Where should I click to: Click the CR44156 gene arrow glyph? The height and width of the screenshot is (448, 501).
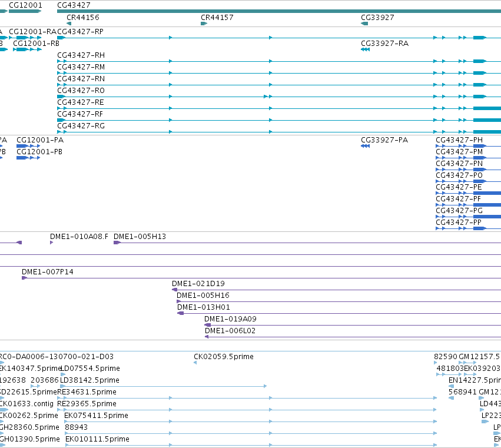(69, 24)
